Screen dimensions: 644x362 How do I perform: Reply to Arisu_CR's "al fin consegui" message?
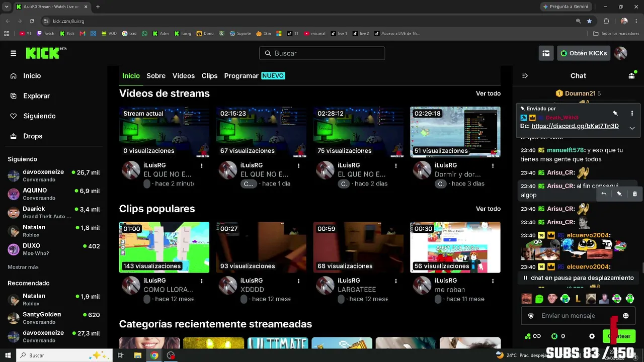click(604, 194)
